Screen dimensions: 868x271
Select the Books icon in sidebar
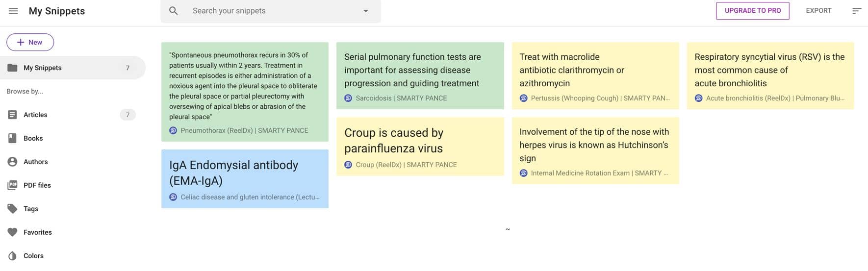[x=13, y=138]
